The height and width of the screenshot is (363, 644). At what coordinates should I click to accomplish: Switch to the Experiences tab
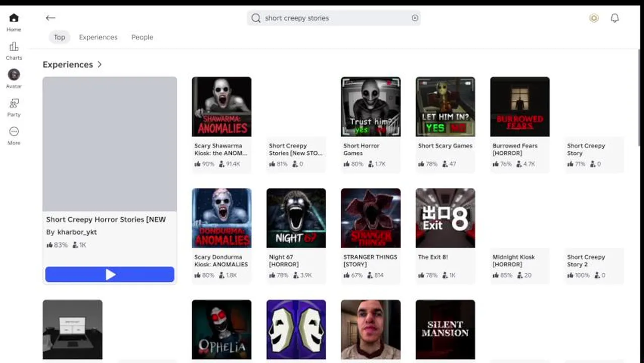[x=98, y=37]
